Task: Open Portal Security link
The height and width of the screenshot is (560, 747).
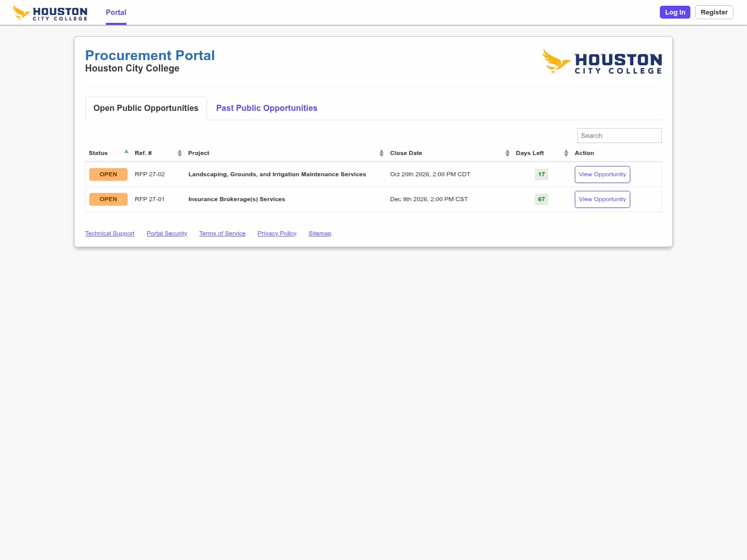Action: (x=167, y=233)
